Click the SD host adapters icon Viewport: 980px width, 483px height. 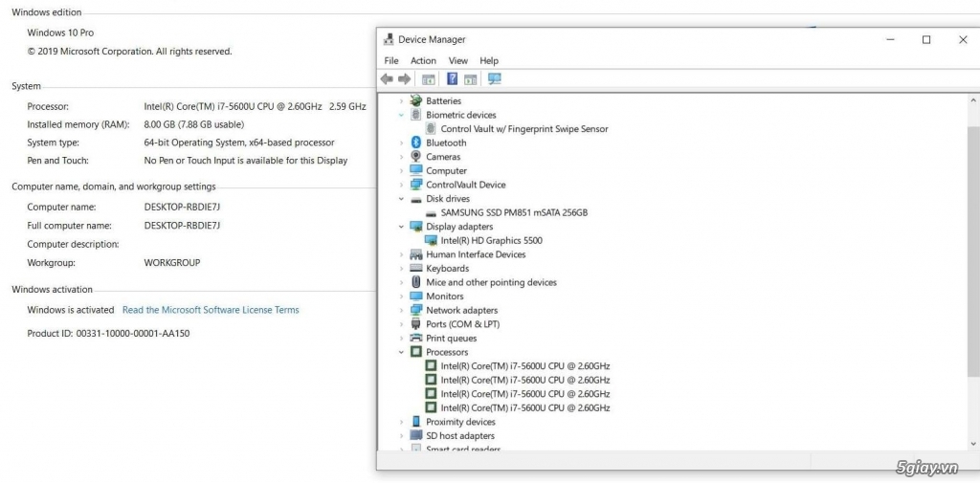[x=415, y=435]
